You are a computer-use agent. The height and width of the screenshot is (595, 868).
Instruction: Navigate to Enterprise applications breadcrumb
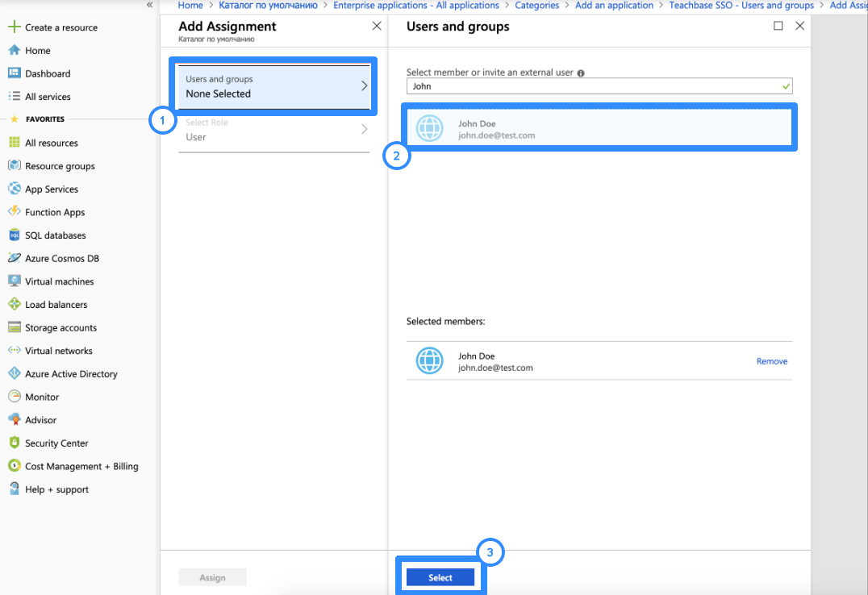(x=415, y=5)
